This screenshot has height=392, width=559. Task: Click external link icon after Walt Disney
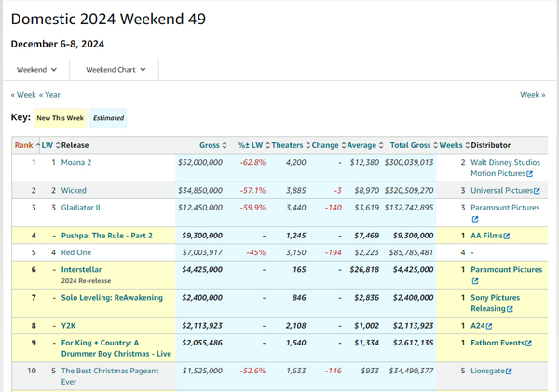(530, 174)
